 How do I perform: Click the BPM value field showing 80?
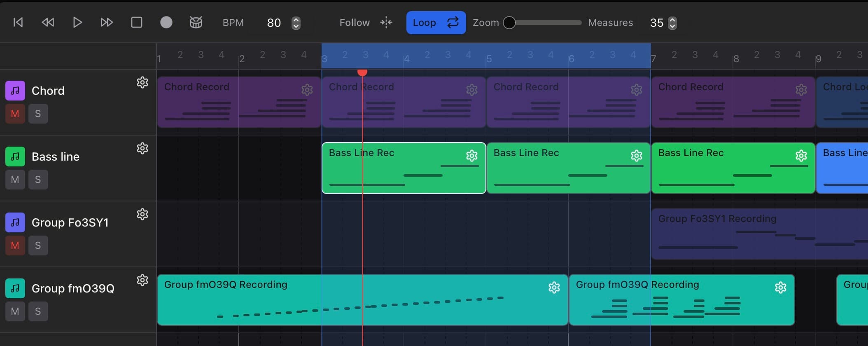[274, 23]
